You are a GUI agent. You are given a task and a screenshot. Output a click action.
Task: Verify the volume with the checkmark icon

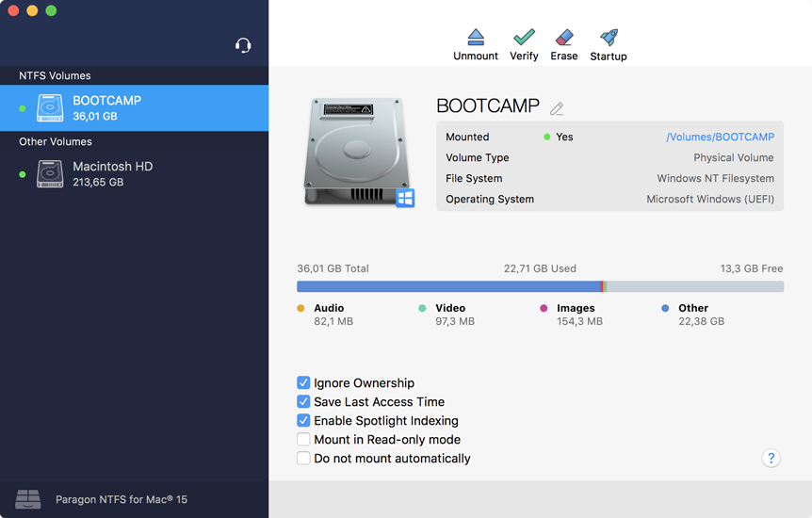524,38
